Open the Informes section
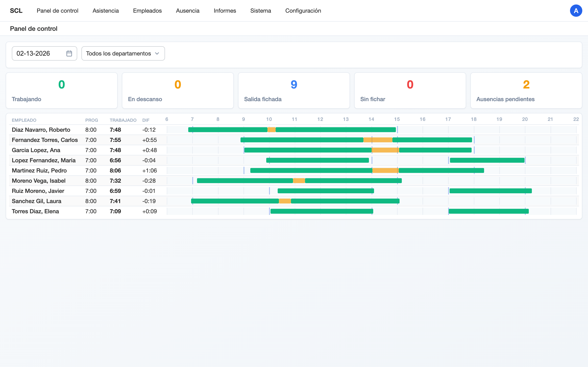This screenshot has width=588, height=367. [x=225, y=11]
